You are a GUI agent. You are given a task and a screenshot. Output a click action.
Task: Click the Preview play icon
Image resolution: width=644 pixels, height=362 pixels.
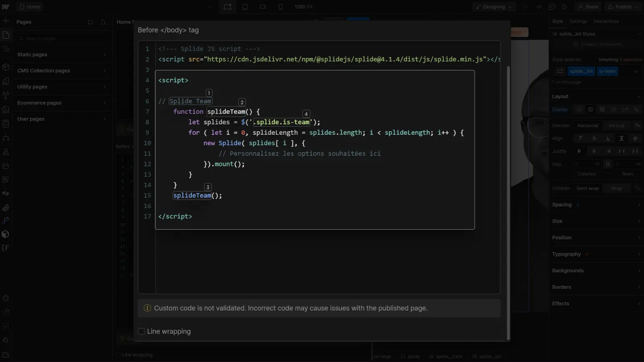[x=565, y=7]
